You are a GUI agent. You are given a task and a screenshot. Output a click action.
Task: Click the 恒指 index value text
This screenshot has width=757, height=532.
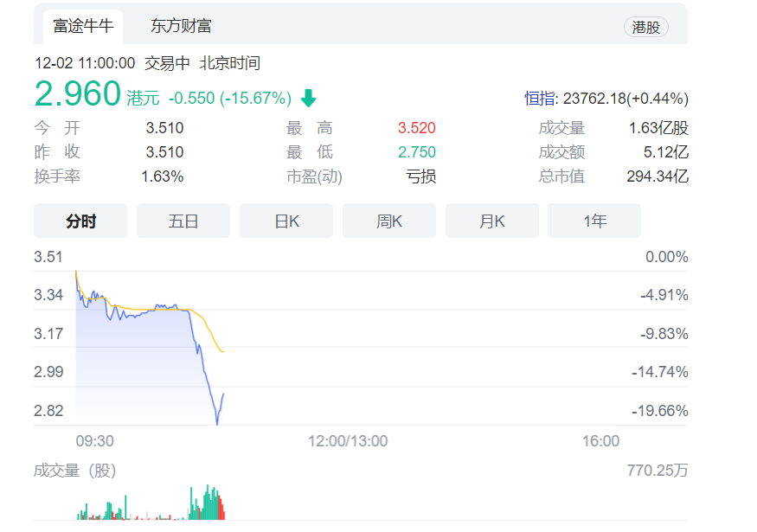606,98
